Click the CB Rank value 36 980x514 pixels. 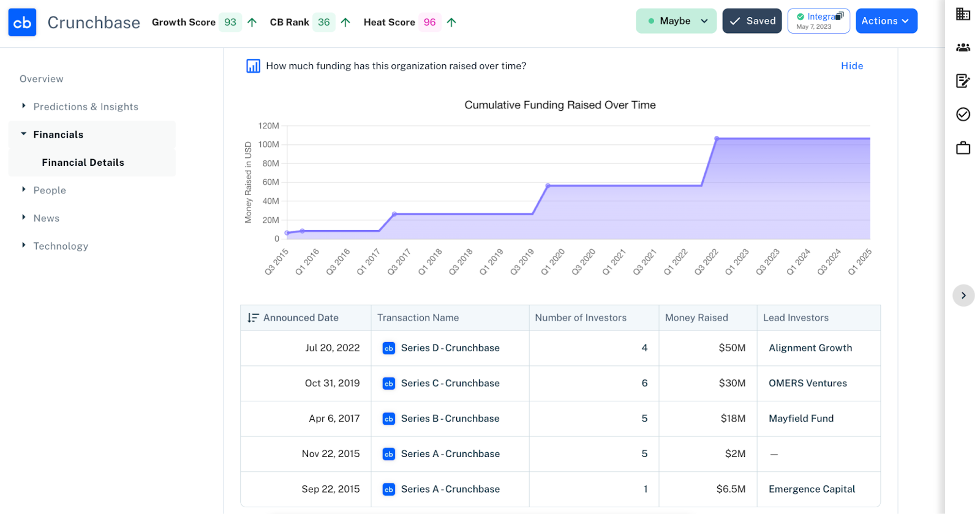click(324, 23)
